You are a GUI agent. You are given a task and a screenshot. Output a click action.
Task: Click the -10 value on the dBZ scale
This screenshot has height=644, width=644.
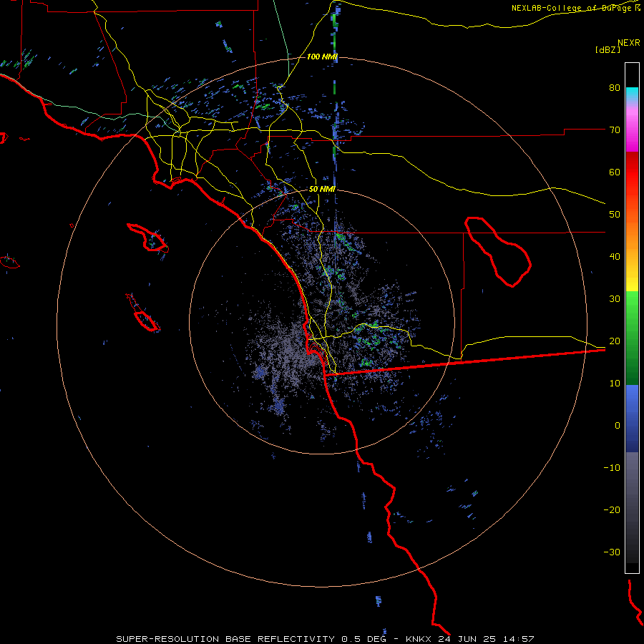pos(612,467)
